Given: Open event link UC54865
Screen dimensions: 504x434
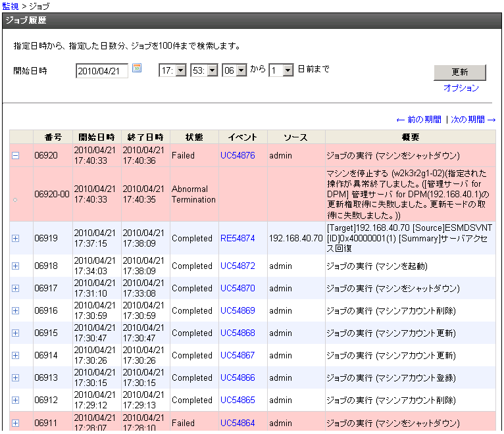Looking at the screenshot, I should click(238, 400).
